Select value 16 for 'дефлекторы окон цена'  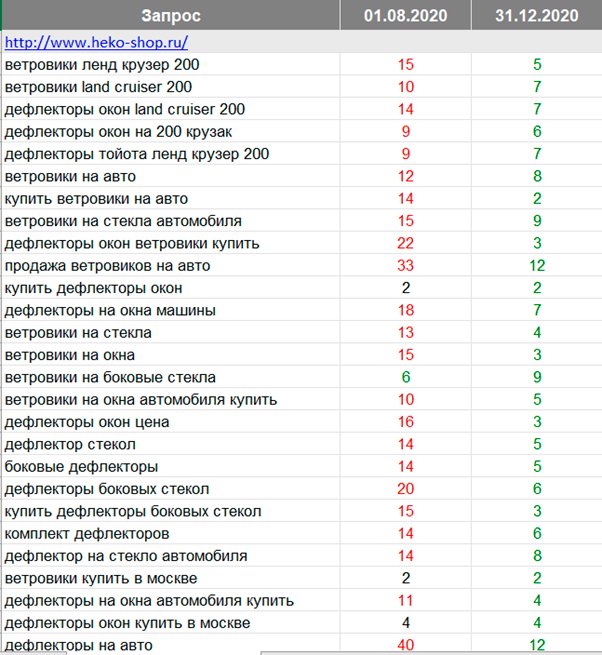[406, 422]
